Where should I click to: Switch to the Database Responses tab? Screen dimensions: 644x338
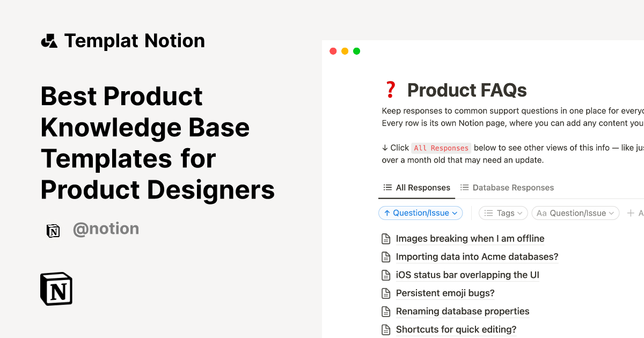pos(507,188)
